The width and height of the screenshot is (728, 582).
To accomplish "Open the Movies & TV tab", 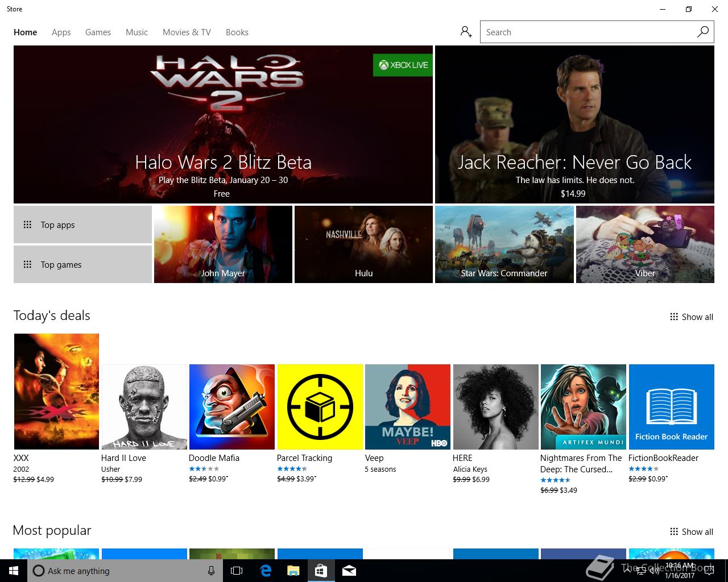I will (x=187, y=32).
